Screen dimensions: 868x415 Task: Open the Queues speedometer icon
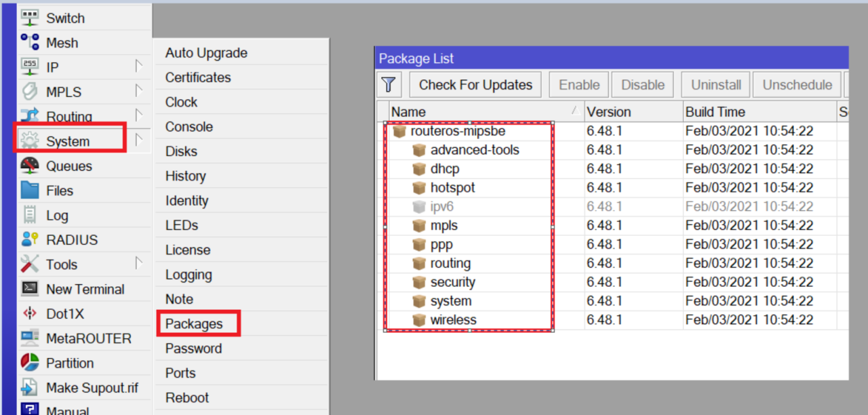tap(30, 165)
